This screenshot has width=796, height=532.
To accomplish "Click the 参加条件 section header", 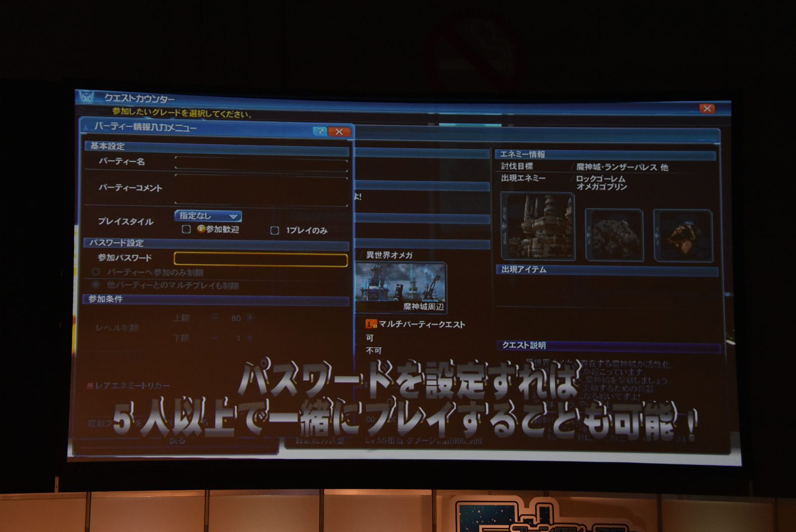I will [215, 299].
